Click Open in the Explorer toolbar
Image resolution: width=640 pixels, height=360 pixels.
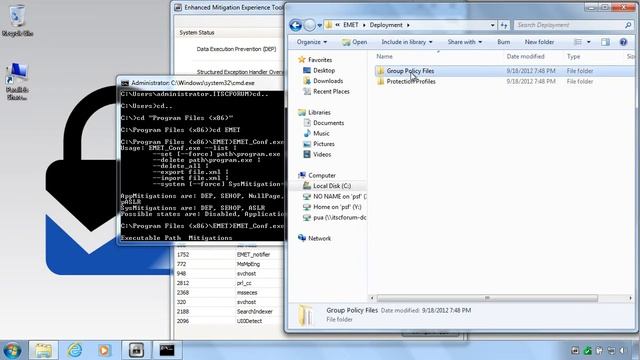click(354, 42)
